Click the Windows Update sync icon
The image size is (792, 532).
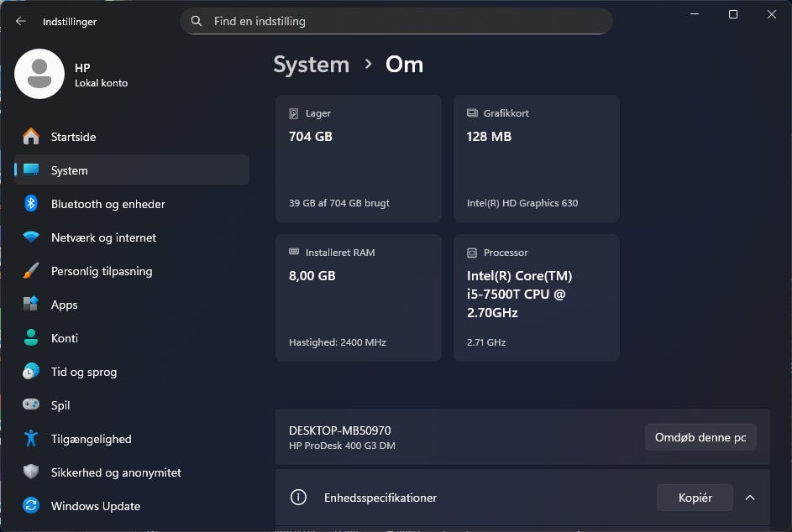31,506
